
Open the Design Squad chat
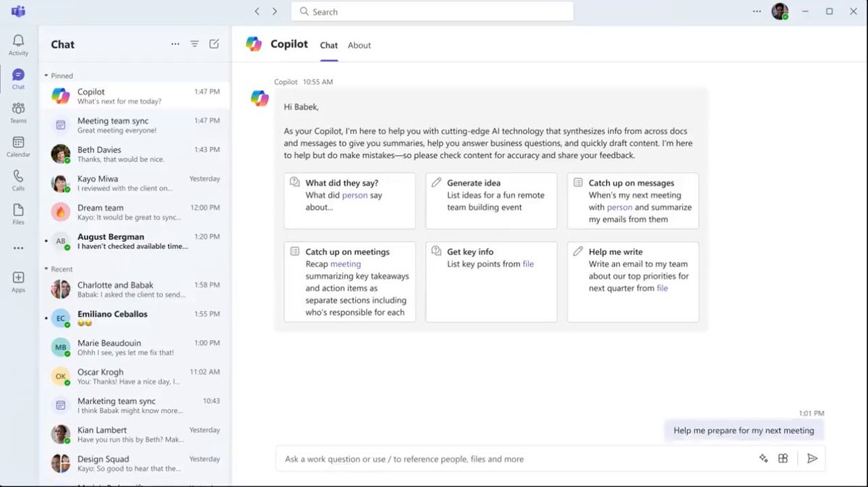click(x=135, y=463)
